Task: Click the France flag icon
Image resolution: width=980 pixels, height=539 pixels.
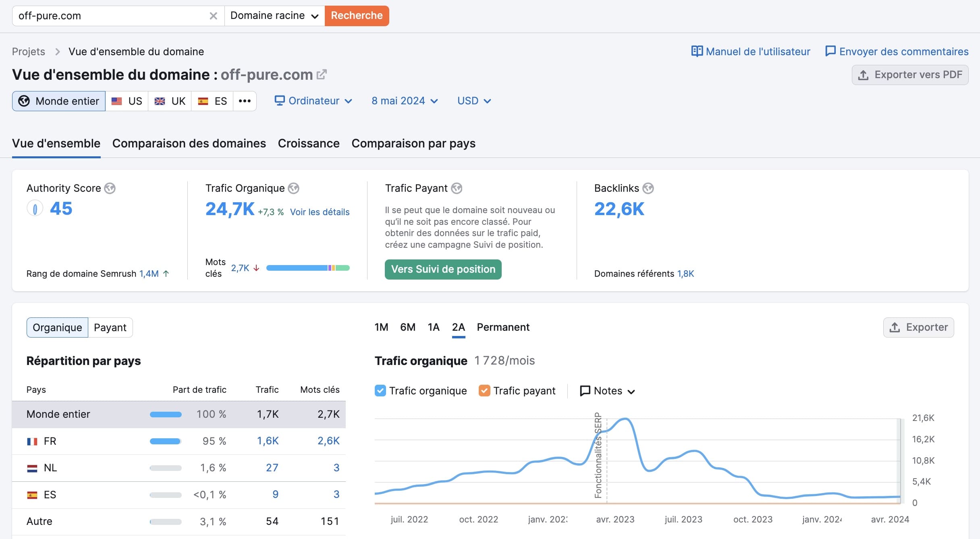Action: pyautogui.click(x=32, y=442)
